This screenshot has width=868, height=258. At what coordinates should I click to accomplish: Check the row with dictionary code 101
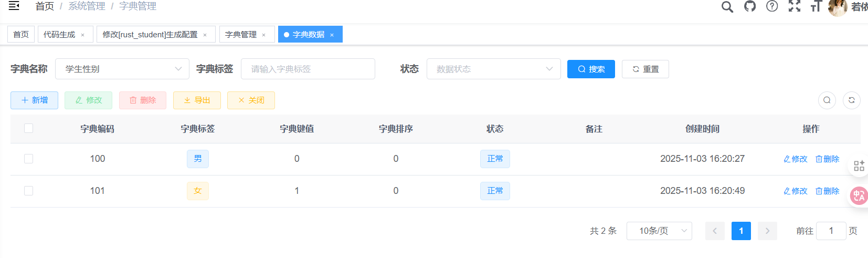29,191
